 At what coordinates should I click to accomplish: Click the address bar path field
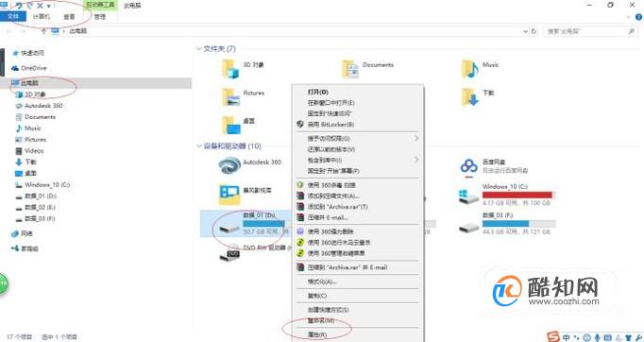(x=287, y=31)
